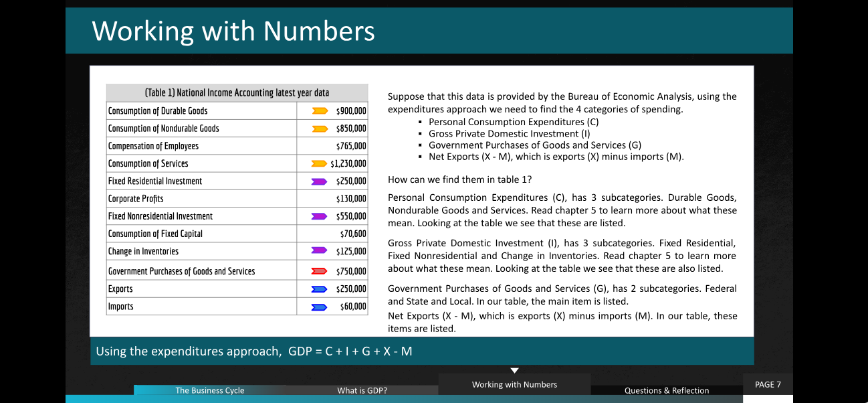Click the blue arrow next to Exports
Screen dimensions: 868x403
coord(320,289)
